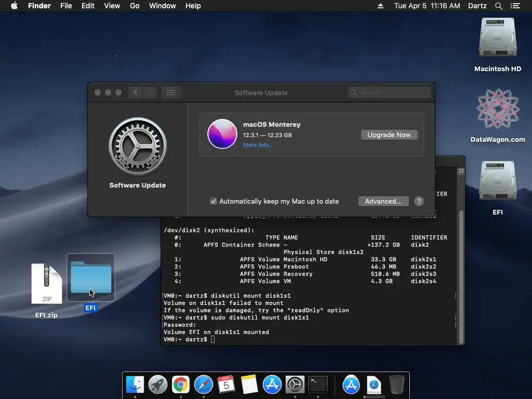
Task: Launch Launchpad rocket icon in Dock
Action: [x=158, y=385]
